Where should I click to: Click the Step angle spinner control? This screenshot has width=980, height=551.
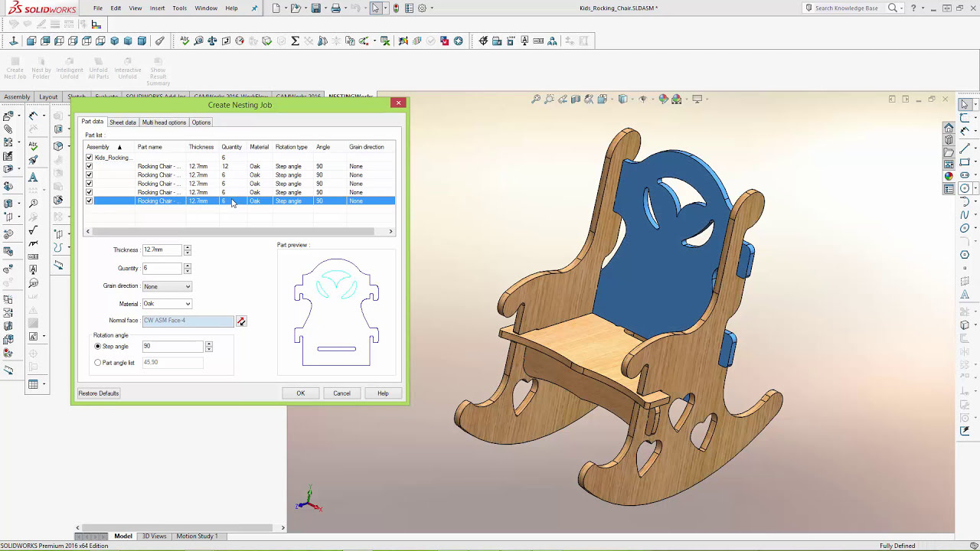click(x=208, y=347)
